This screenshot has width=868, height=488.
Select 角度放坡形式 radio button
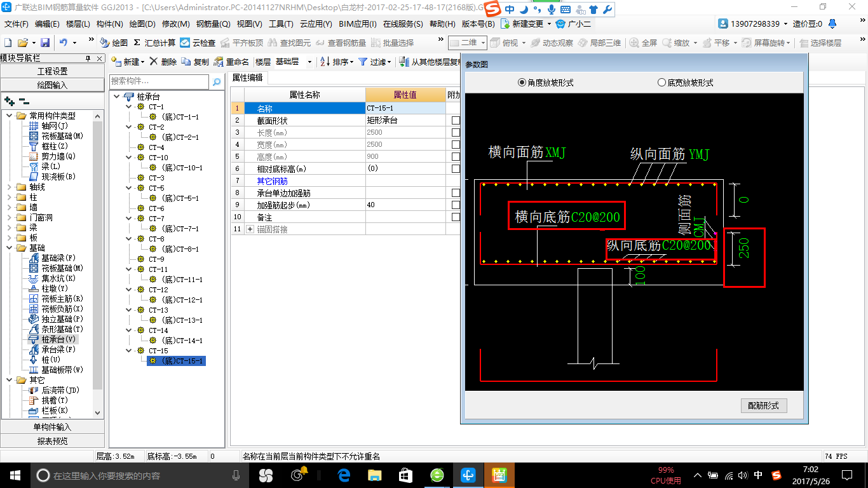pyautogui.click(x=522, y=83)
